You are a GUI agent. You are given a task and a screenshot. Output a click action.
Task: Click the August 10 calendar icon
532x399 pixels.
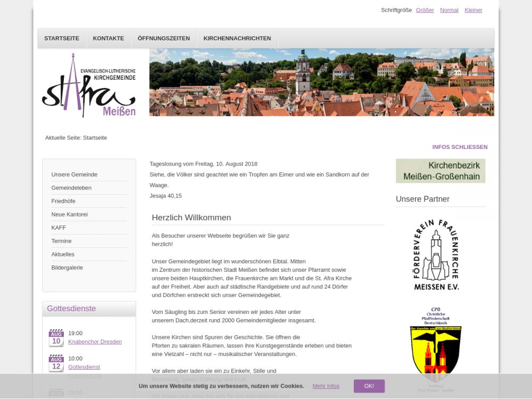[x=56, y=338]
